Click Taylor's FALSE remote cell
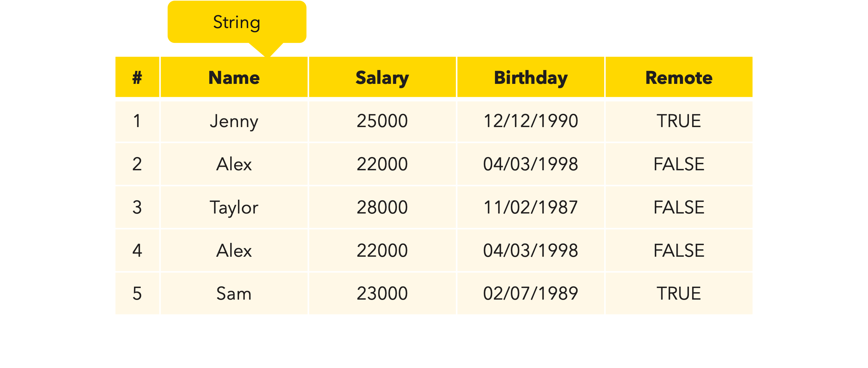This screenshot has width=868, height=368. tap(679, 207)
